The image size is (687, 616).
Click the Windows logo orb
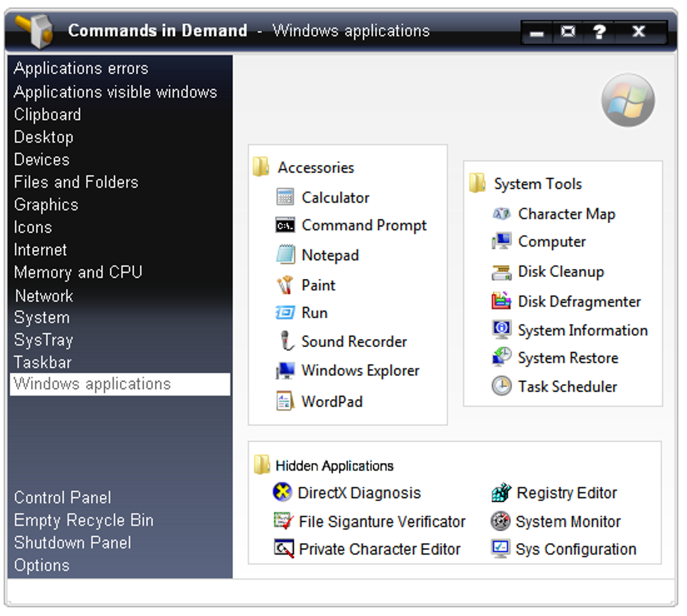628,101
